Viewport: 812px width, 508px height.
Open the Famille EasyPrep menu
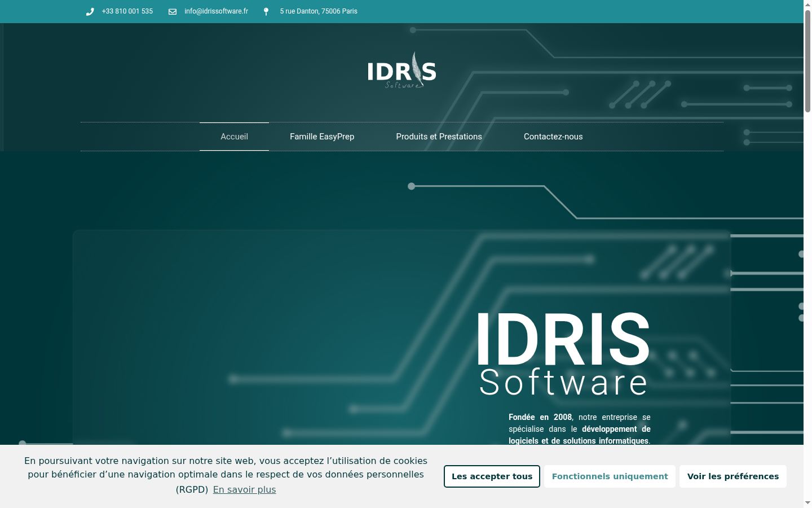click(322, 137)
